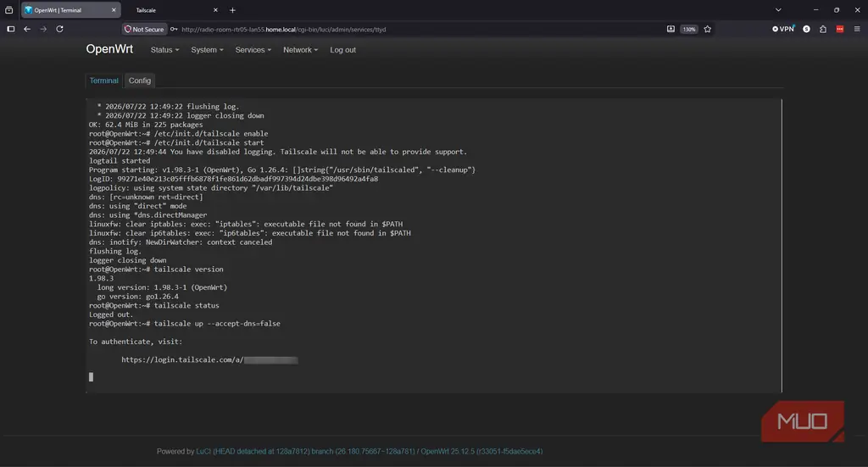Image resolution: width=868 pixels, height=467 pixels.
Task: Select the Terminal tab
Action: tap(104, 81)
